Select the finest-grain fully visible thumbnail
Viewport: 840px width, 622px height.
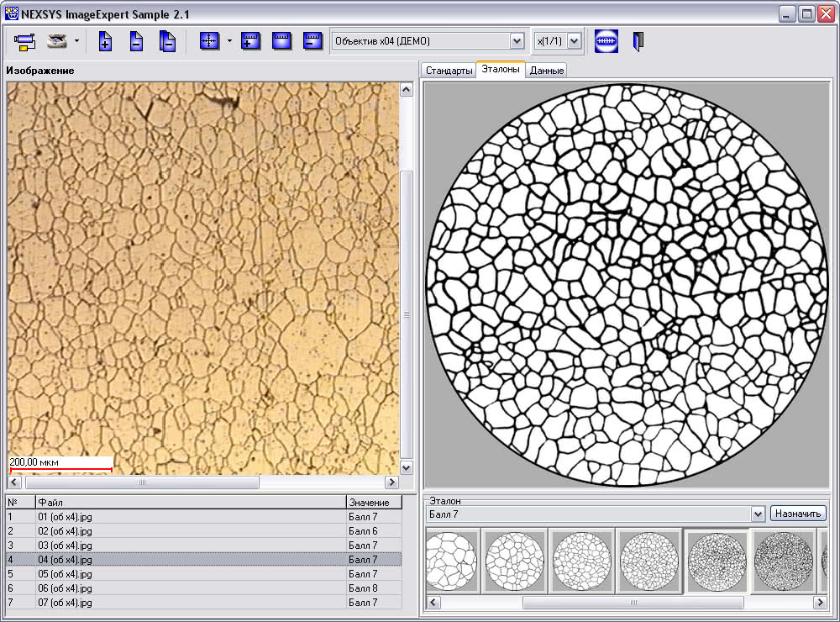point(783,561)
